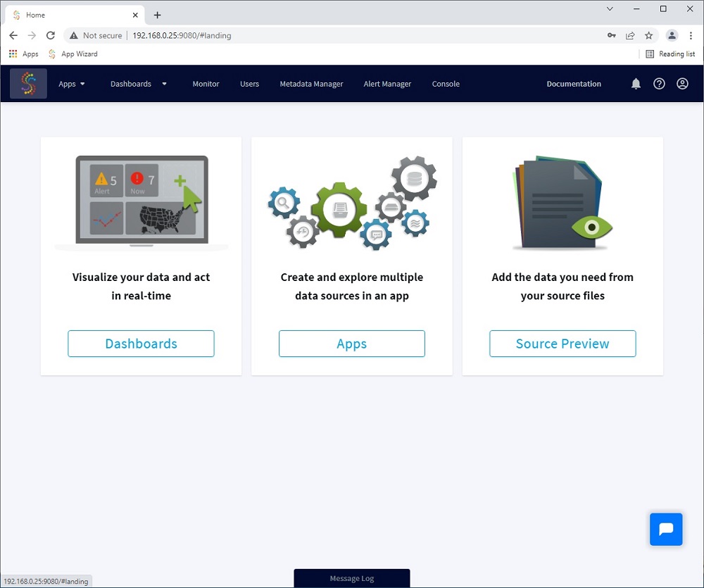
Task: Open the tab search chevron in title bar
Action: [610, 9]
